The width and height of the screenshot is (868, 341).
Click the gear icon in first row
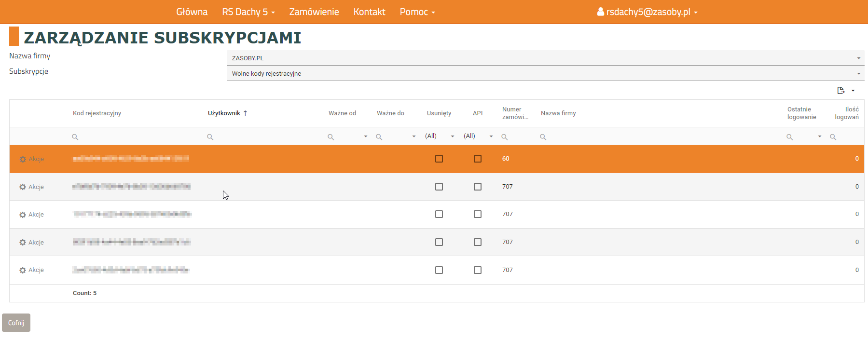(23, 159)
